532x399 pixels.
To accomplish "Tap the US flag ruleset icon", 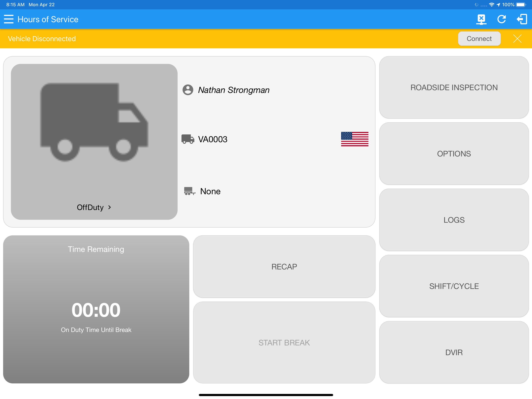I will 355,139.
